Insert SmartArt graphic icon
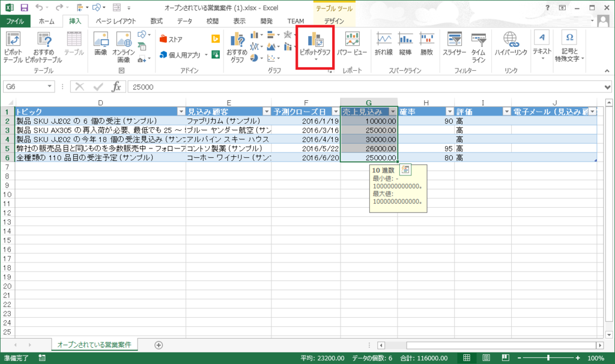This screenshot has height=364, width=615. click(x=142, y=47)
